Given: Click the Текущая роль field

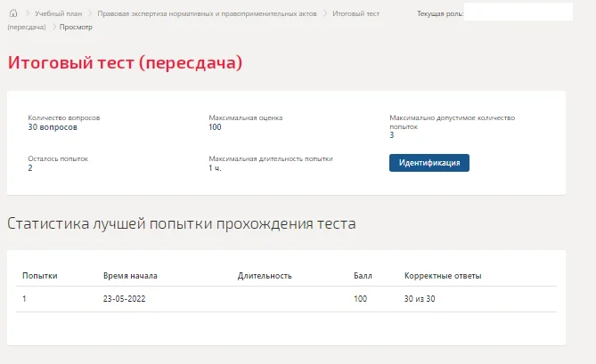Looking at the screenshot, I should pyautogui.click(x=518, y=12).
